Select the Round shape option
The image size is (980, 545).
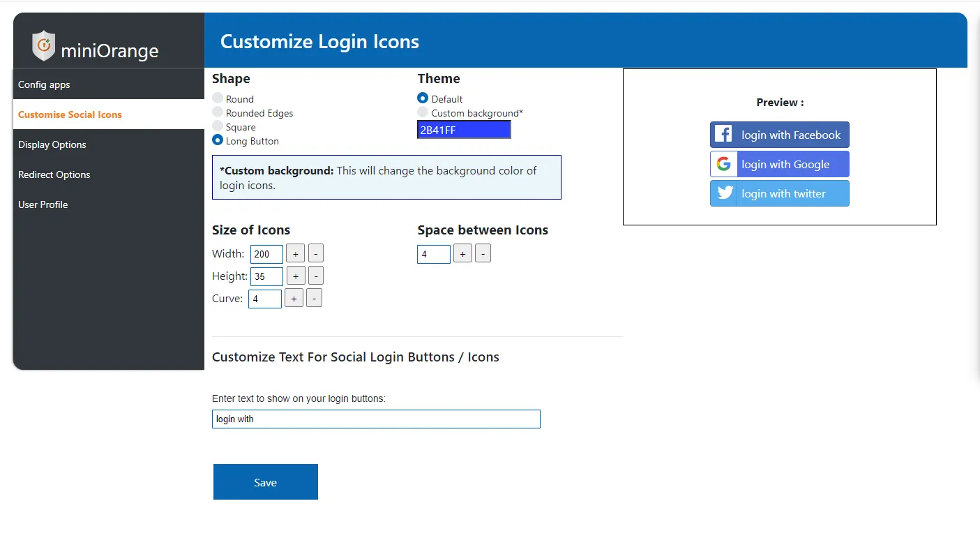pyautogui.click(x=218, y=98)
